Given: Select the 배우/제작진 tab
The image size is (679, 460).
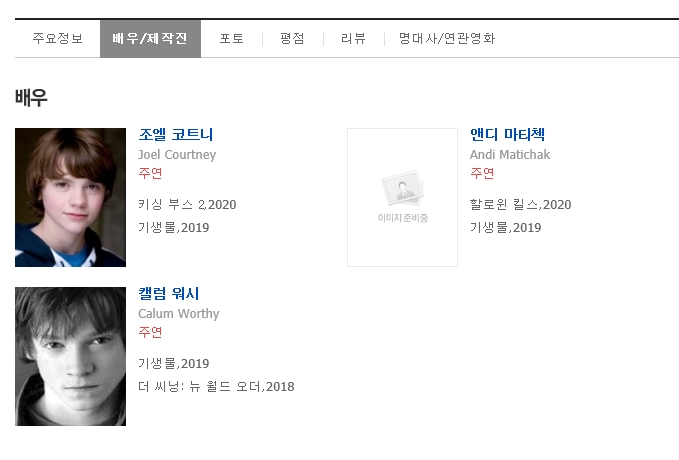Looking at the screenshot, I should [150, 39].
